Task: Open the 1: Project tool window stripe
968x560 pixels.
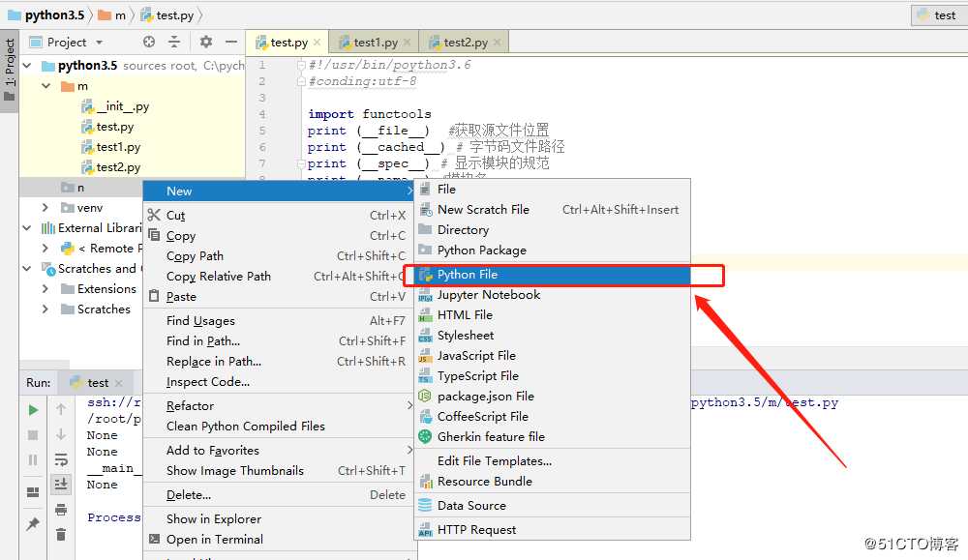Action: (x=10, y=70)
